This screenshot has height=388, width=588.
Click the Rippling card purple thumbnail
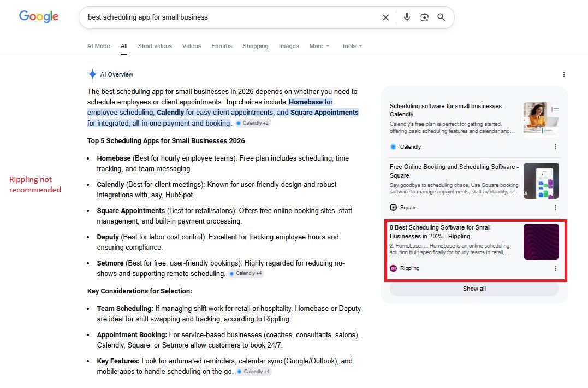[x=541, y=242]
